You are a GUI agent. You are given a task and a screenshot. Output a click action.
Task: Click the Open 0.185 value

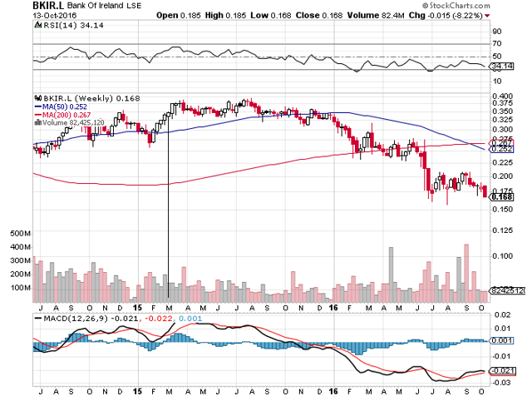tap(179, 16)
